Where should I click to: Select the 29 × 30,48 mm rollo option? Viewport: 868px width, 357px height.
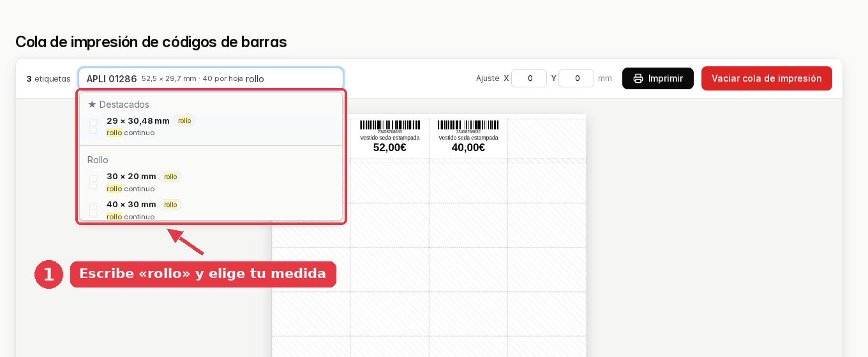[x=211, y=126]
